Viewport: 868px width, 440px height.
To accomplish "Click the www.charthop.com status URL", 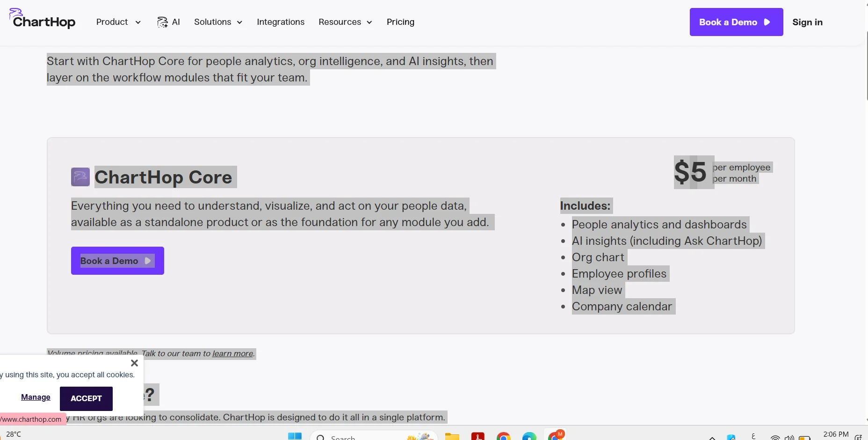I will [x=32, y=419].
